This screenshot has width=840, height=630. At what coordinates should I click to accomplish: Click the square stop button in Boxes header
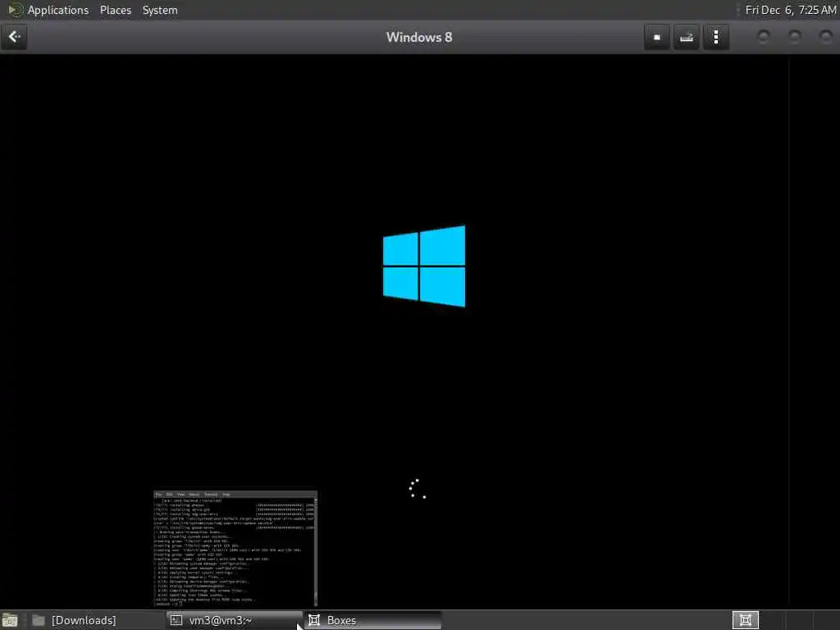[657, 37]
